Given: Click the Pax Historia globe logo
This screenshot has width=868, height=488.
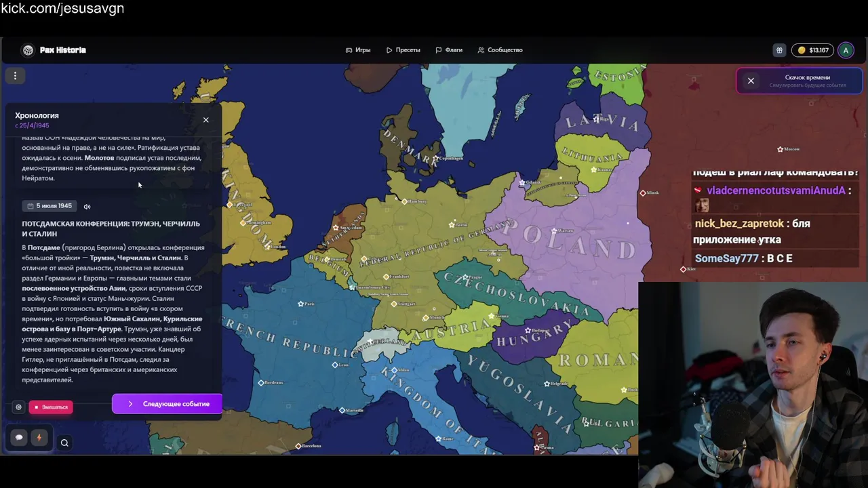Looking at the screenshot, I should pos(28,50).
